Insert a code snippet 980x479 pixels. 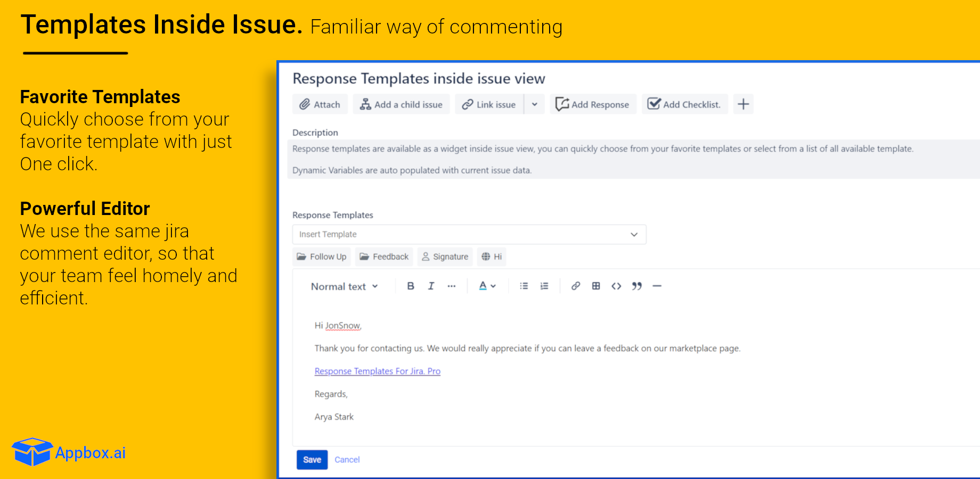coord(616,286)
